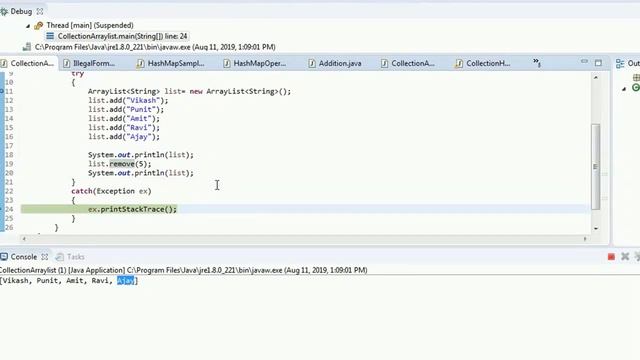The width and height of the screenshot is (640, 360).
Task: Click the editor vertical scrollbar up arrow
Action: pos(596,77)
